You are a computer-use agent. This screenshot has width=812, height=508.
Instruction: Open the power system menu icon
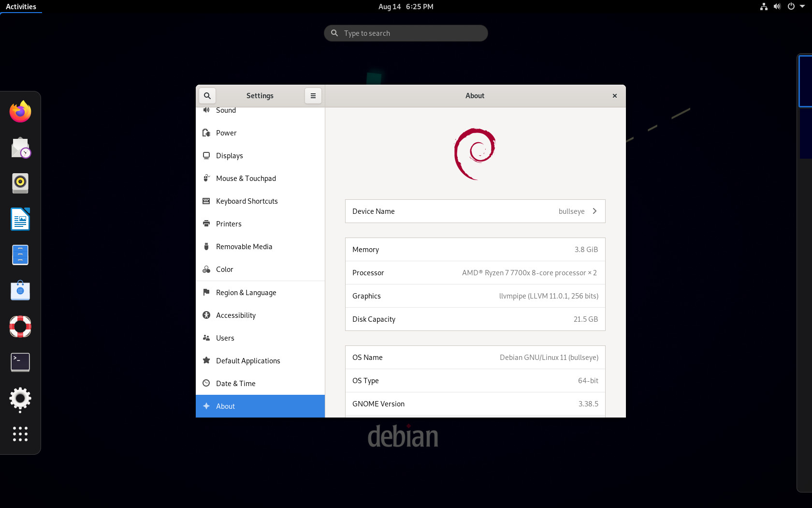click(x=791, y=7)
